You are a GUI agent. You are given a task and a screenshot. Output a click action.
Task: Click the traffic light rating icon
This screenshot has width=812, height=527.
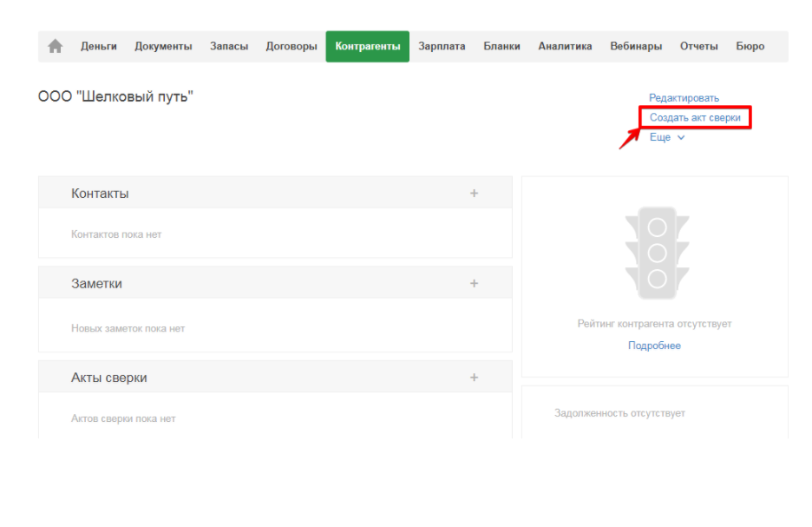(x=657, y=253)
